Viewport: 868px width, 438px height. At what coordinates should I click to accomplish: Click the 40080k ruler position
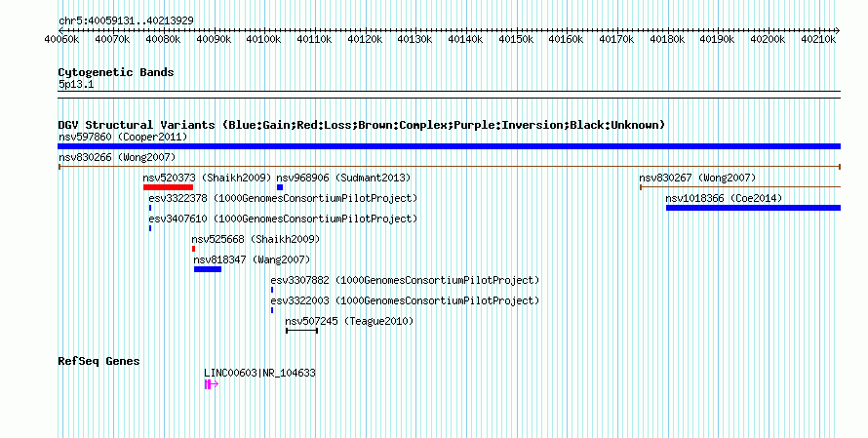coord(163,39)
